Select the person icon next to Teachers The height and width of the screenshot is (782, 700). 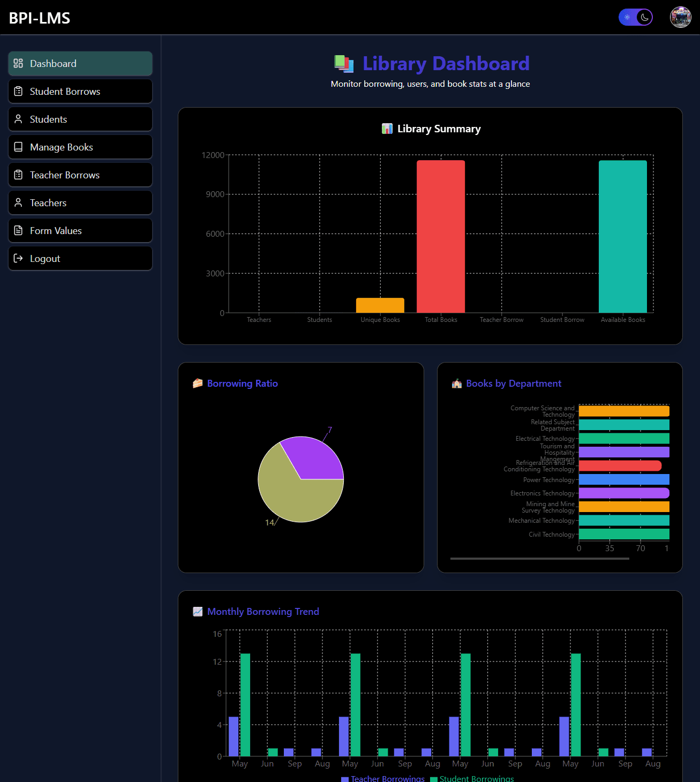click(18, 202)
